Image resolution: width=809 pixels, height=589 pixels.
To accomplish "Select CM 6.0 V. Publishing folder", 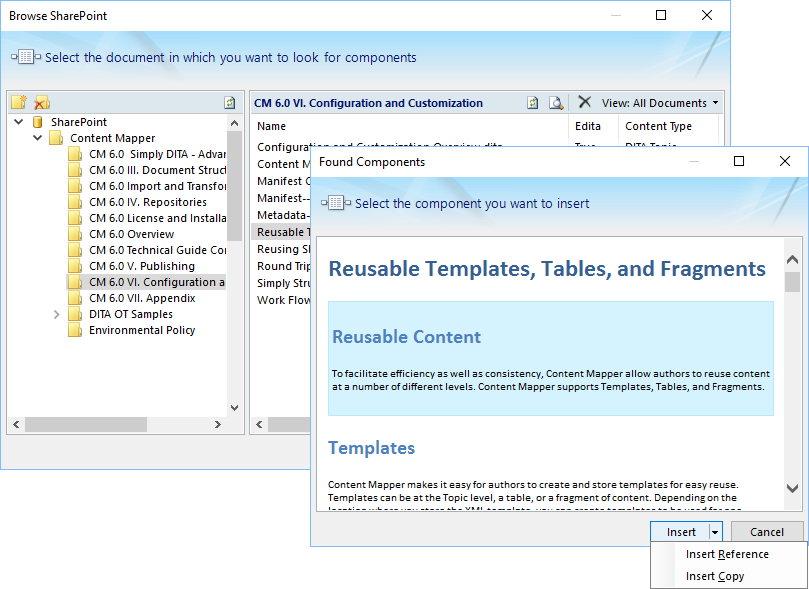I will (x=142, y=266).
